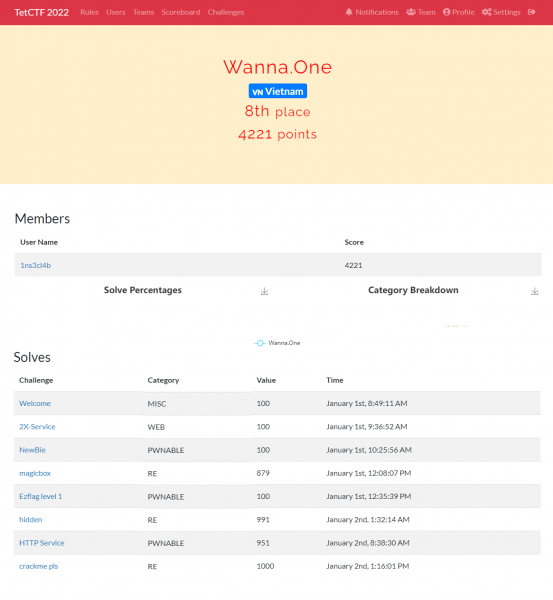Click the Value column header
Image resolution: width=553 pixels, height=600 pixels.
pyautogui.click(x=266, y=380)
